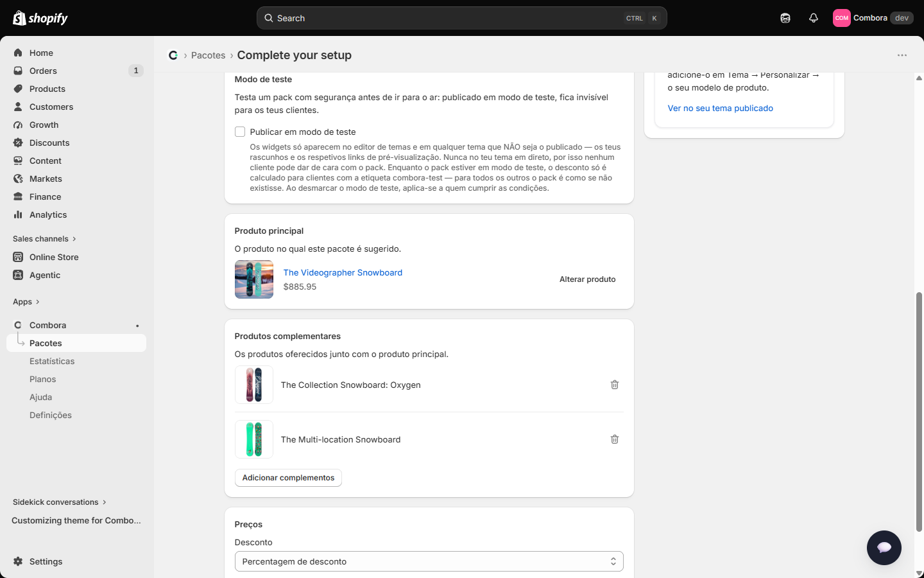This screenshot has height=578, width=924.
Task: Select Pacotes in the Combora menu
Action: 76,343
